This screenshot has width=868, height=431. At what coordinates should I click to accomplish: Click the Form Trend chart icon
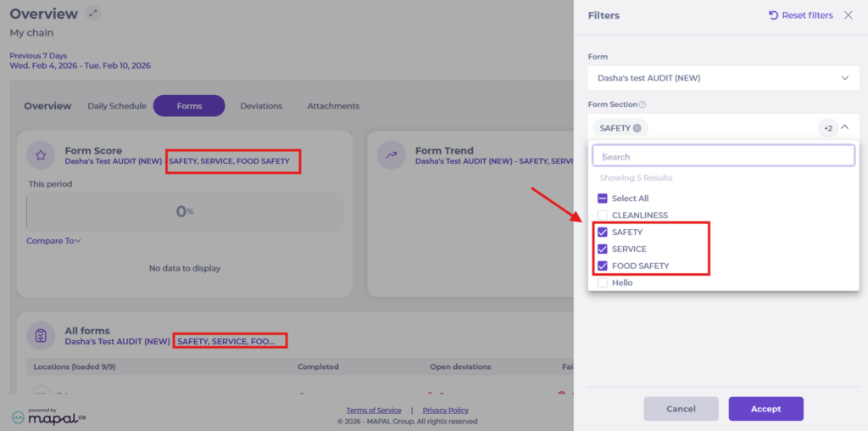click(392, 155)
